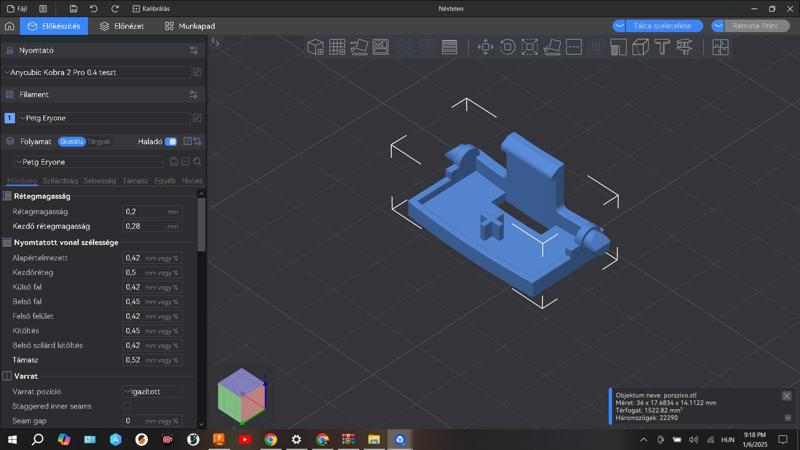
Task: Click the Rétegmagasság value field 0,2
Action: pos(152,211)
